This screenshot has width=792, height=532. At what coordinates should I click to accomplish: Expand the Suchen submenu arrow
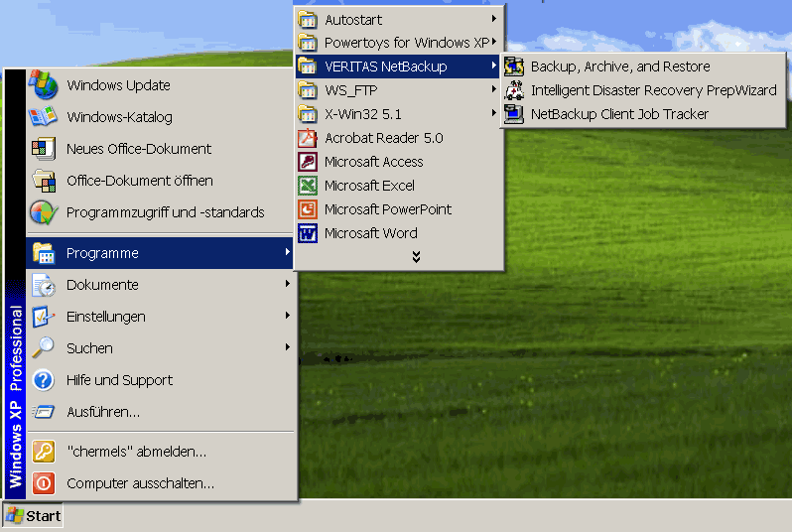pyautogui.click(x=287, y=347)
